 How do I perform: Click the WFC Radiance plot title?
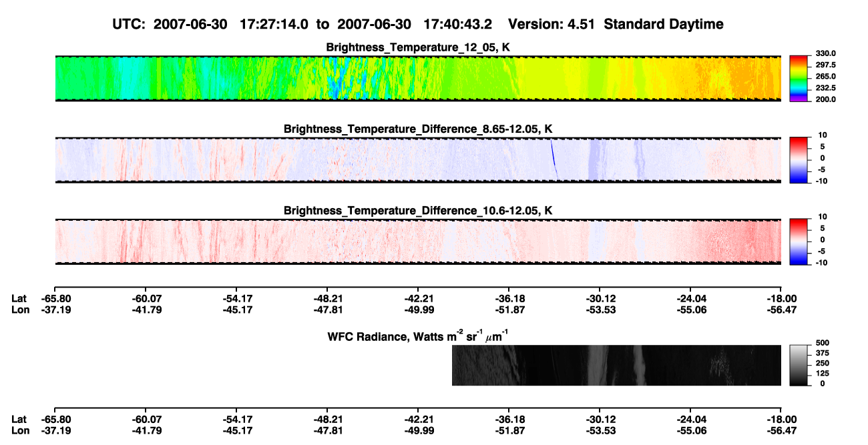pos(419,335)
